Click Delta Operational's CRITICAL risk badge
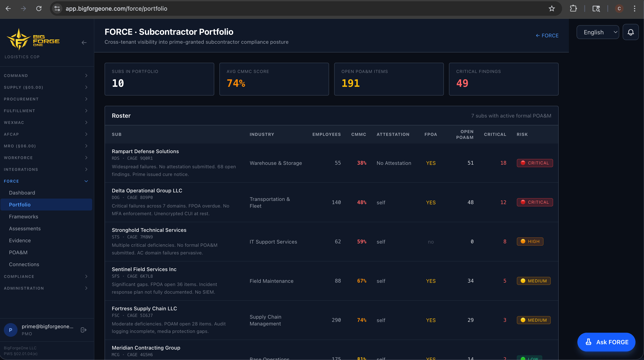The image size is (644, 360). 535,202
